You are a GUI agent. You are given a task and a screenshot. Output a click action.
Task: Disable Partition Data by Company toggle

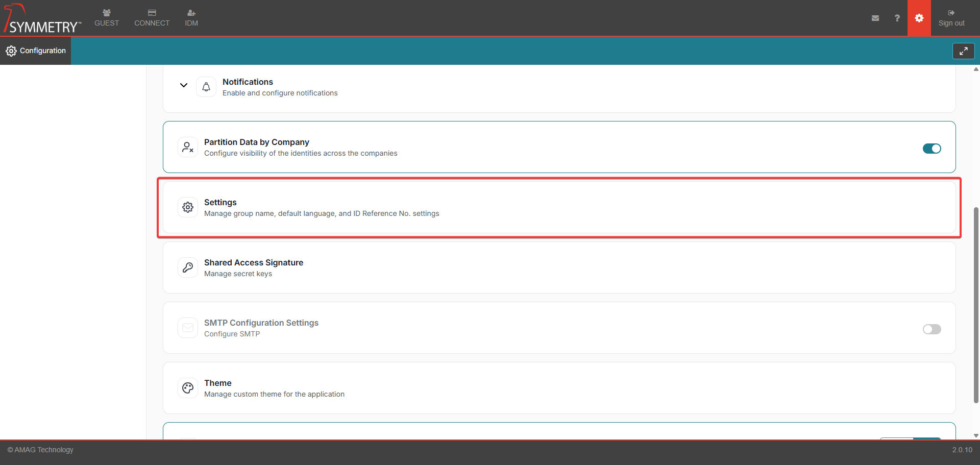click(x=932, y=149)
